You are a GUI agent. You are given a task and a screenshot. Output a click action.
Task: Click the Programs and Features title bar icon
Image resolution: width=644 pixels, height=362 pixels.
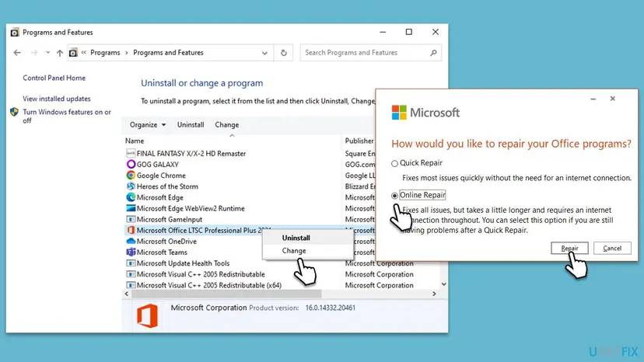click(x=15, y=33)
